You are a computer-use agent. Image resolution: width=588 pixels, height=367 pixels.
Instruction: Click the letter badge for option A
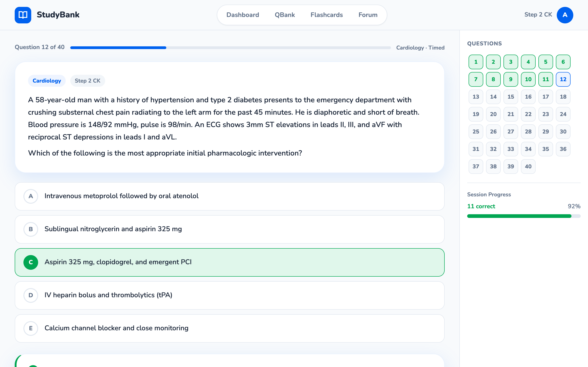[x=31, y=196]
